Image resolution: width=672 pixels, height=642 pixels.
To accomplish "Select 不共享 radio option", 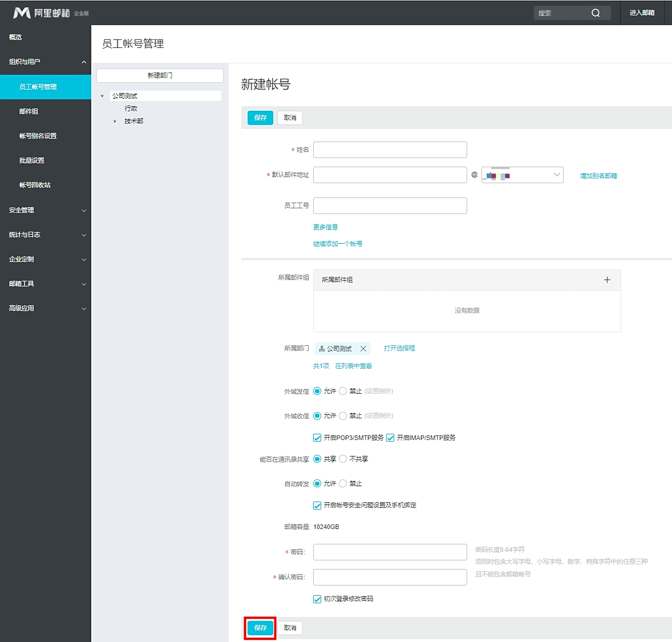I will (343, 459).
